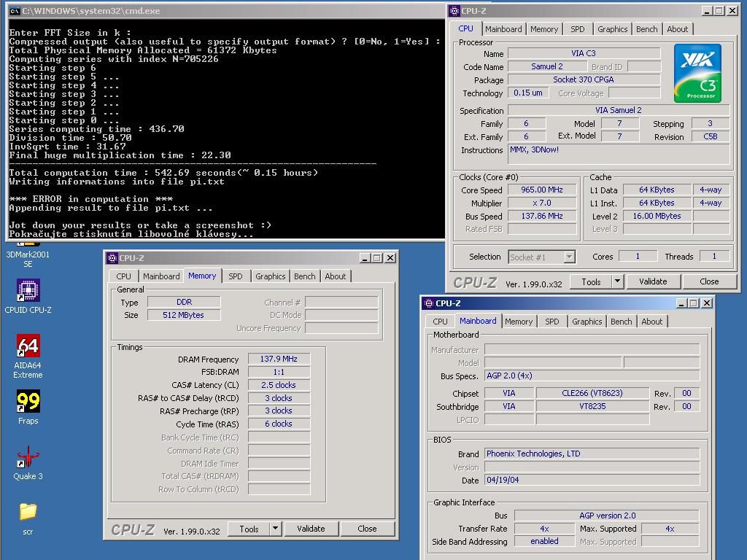Click the BIOS date 04/19/04 field
Viewport: 747px width, 560px height.
click(x=592, y=480)
